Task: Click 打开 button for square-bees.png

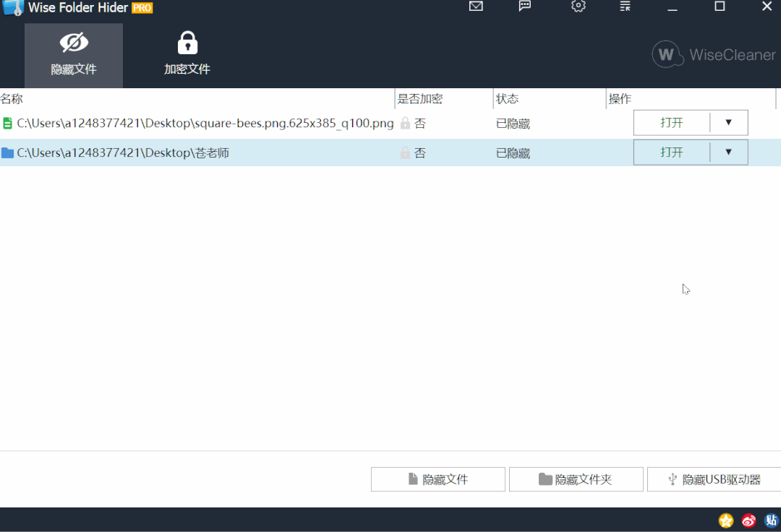Action: click(671, 123)
